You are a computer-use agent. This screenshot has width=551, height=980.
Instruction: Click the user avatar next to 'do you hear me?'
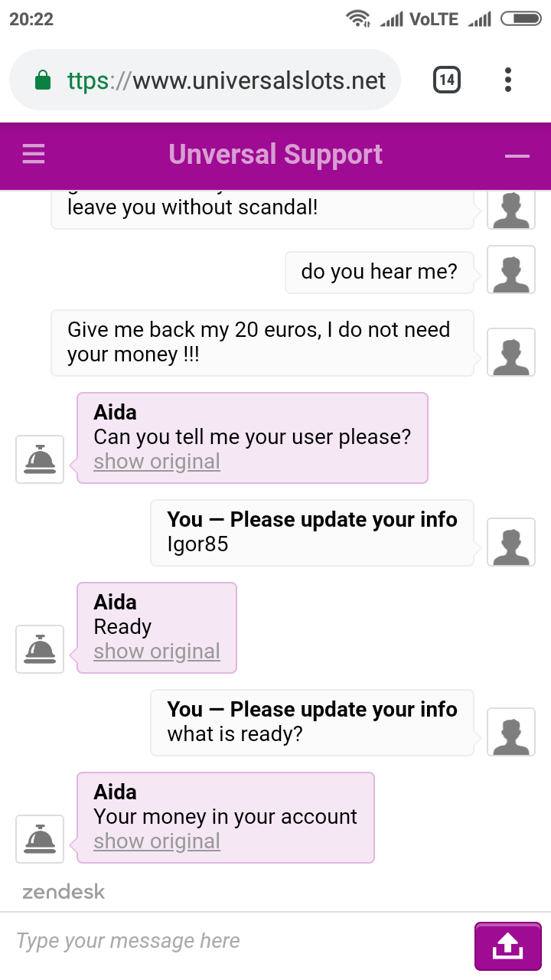[511, 269]
